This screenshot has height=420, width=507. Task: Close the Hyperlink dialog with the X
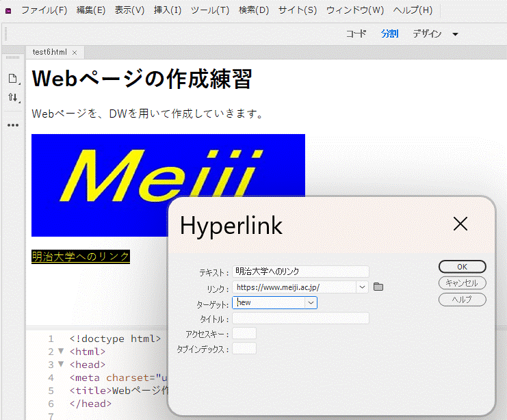[460, 224]
